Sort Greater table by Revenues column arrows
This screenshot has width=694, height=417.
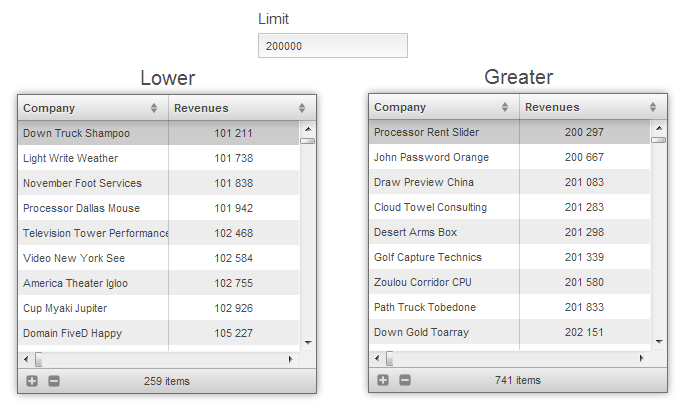pyautogui.click(x=653, y=107)
